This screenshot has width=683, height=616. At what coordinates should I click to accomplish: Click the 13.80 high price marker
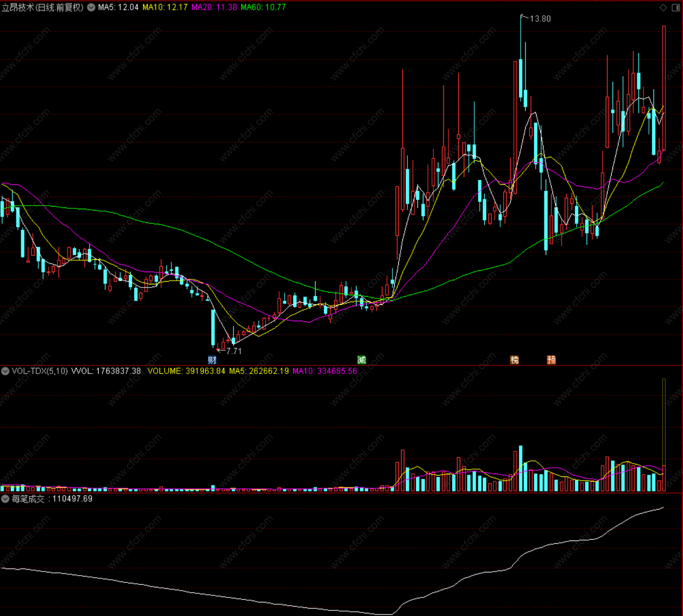pyautogui.click(x=540, y=19)
